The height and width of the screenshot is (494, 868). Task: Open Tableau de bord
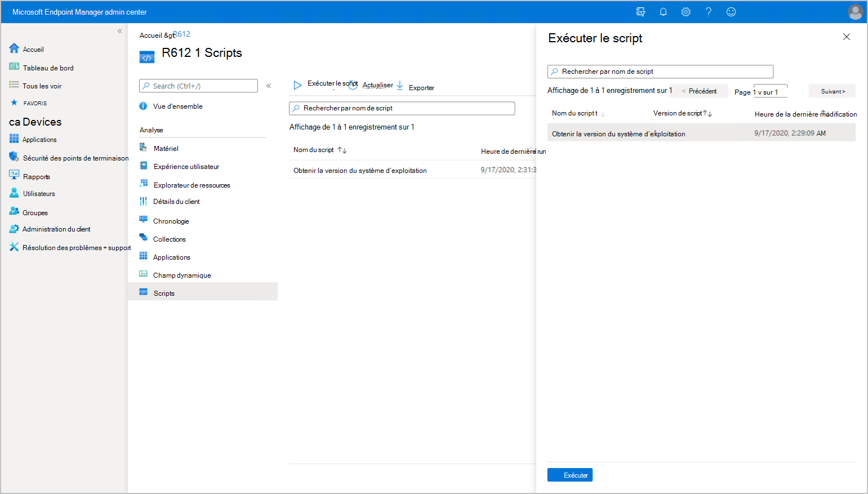coord(48,68)
